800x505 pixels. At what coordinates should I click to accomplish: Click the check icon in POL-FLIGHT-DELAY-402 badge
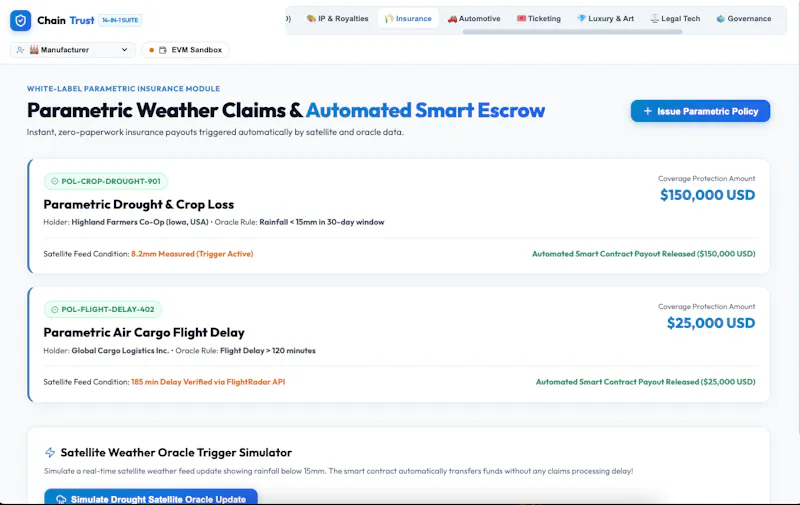(x=55, y=309)
